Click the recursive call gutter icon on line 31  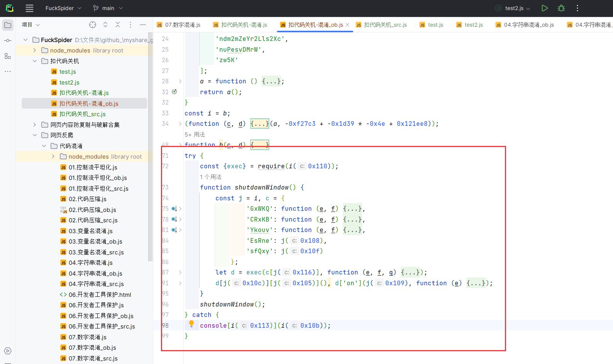(x=174, y=92)
